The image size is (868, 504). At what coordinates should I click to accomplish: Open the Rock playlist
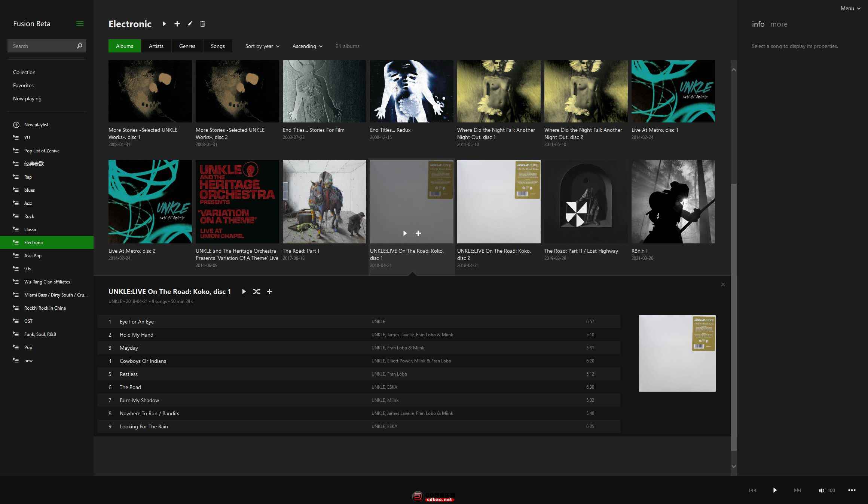(47, 216)
